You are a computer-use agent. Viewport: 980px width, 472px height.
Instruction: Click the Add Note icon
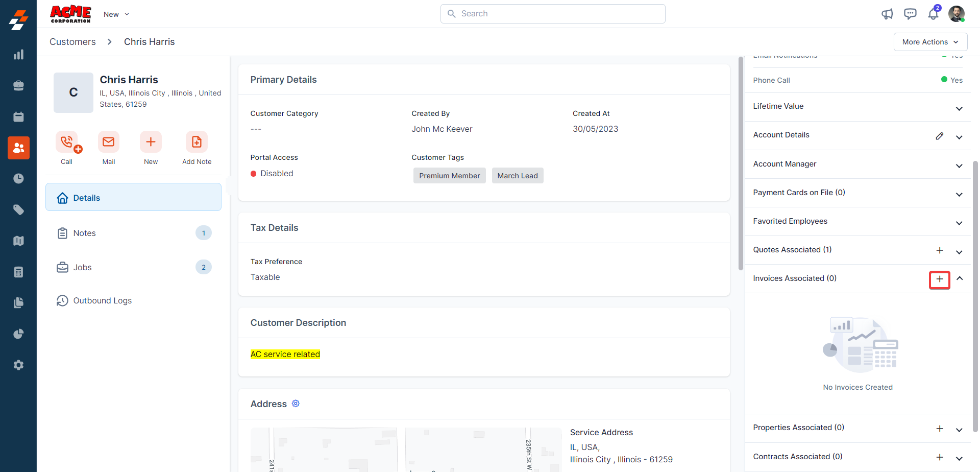197,142
